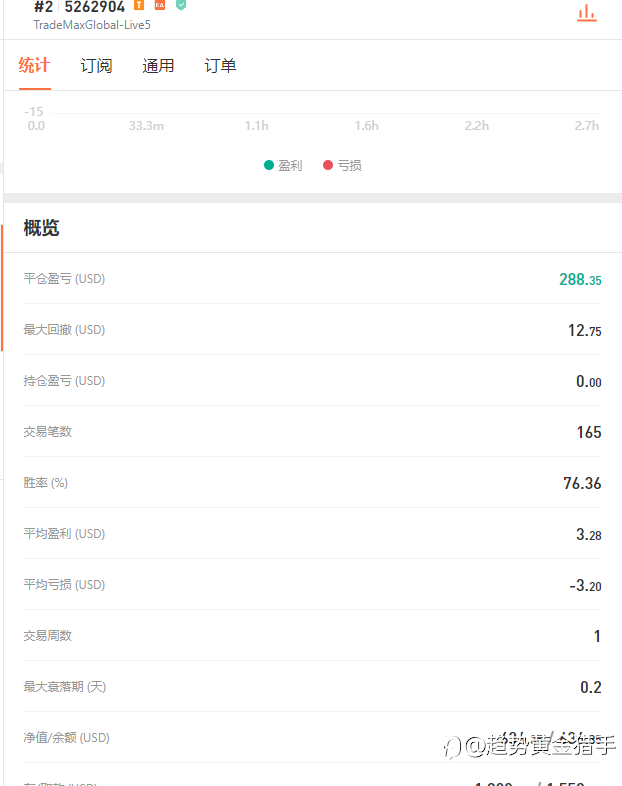Click the orange bar chart icon
The height and width of the screenshot is (786, 622).
click(586, 12)
